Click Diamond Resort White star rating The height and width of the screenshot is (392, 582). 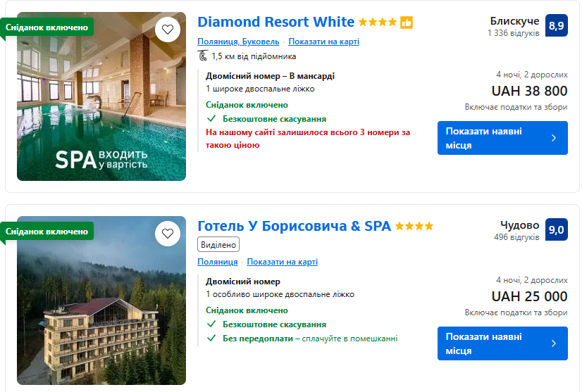tap(378, 23)
